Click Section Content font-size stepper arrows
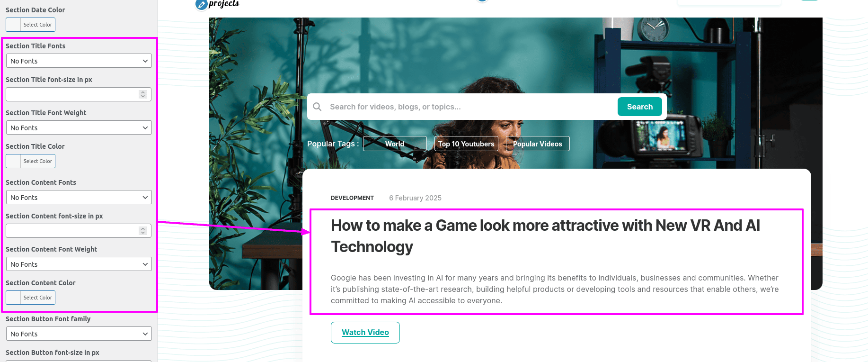The height and width of the screenshot is (362, 868). point(143,231)
